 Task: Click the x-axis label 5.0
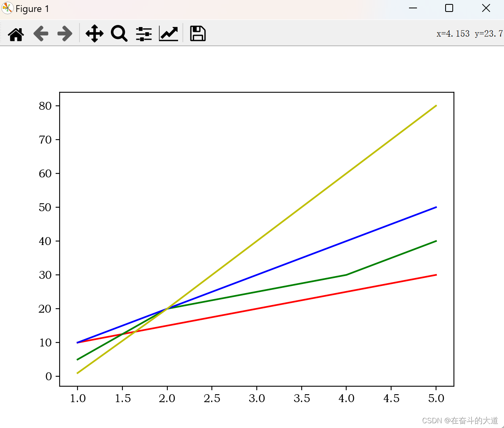pyautogui.click(x=436, y=398)
